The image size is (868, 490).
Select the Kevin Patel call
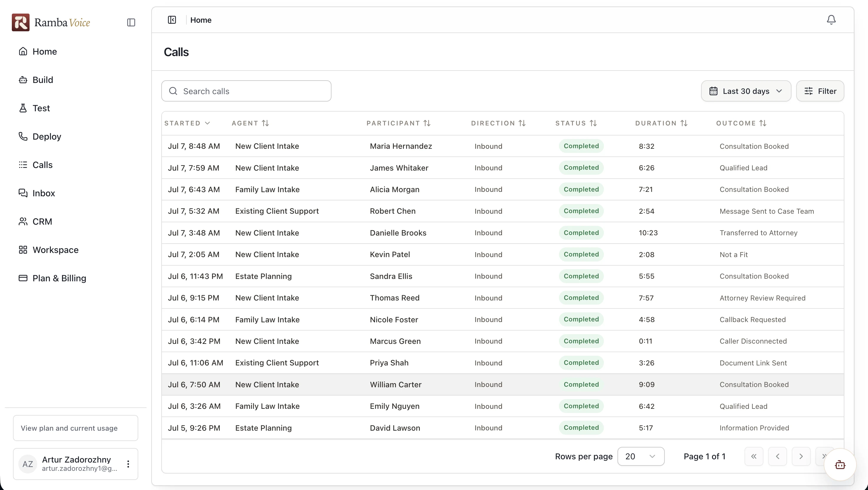coord(503,255)
